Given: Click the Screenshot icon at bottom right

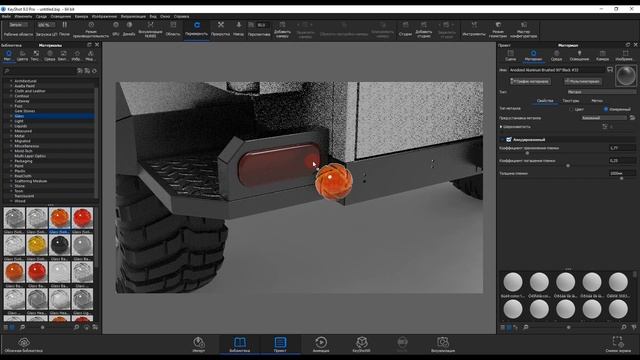Looking at the screenshot, I should pyautogui.click(x=618, y=344).
